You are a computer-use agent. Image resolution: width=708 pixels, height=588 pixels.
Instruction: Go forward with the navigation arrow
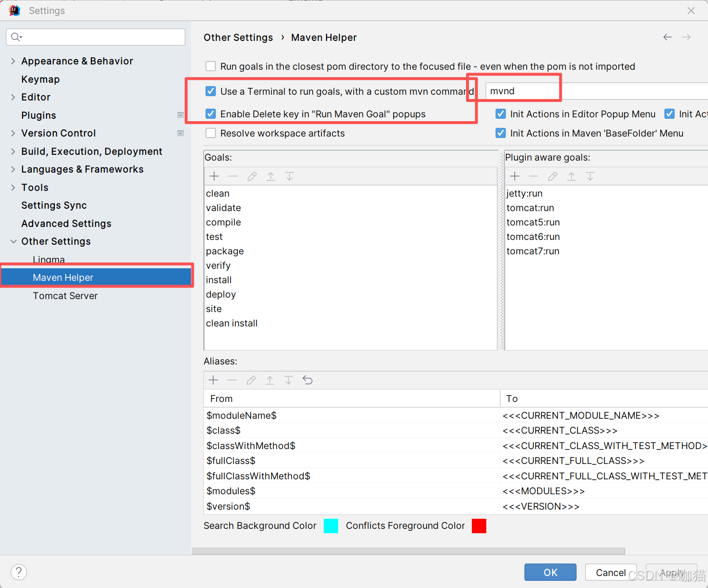point(686,37)
